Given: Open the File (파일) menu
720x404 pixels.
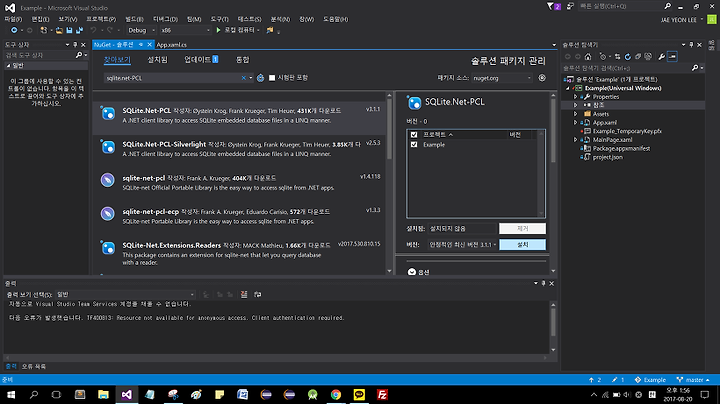Looking at the screenshot, I should tap(13, 19).
